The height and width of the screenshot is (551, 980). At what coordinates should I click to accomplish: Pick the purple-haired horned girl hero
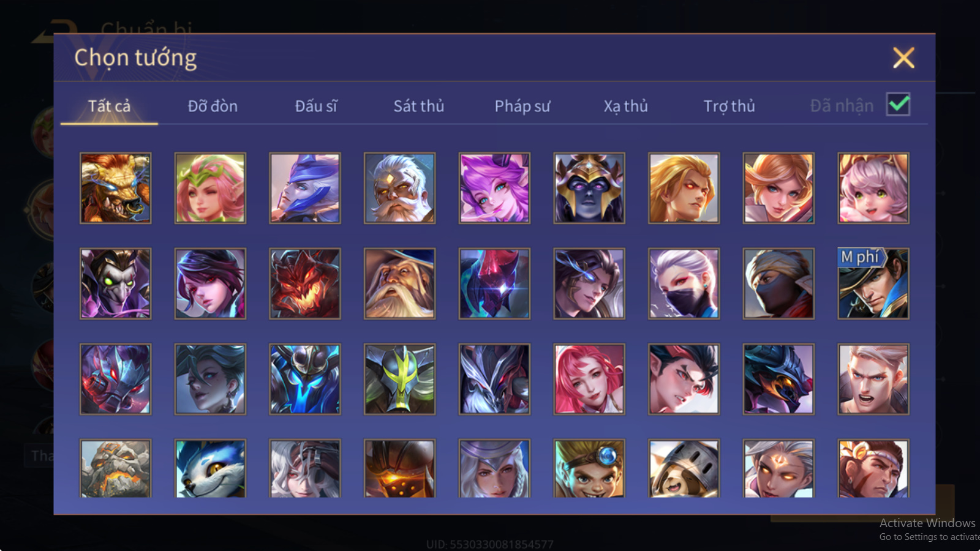point(494,188)
